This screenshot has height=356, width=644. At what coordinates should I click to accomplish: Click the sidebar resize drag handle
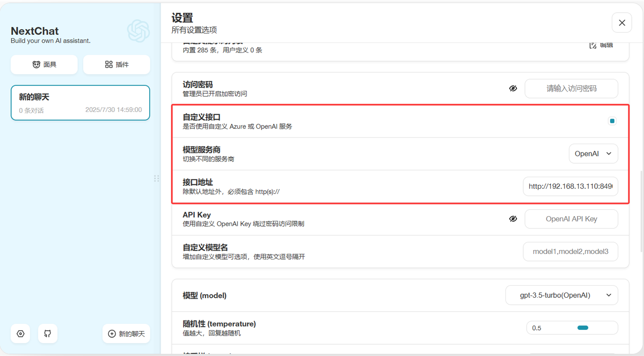click(156, 178)
